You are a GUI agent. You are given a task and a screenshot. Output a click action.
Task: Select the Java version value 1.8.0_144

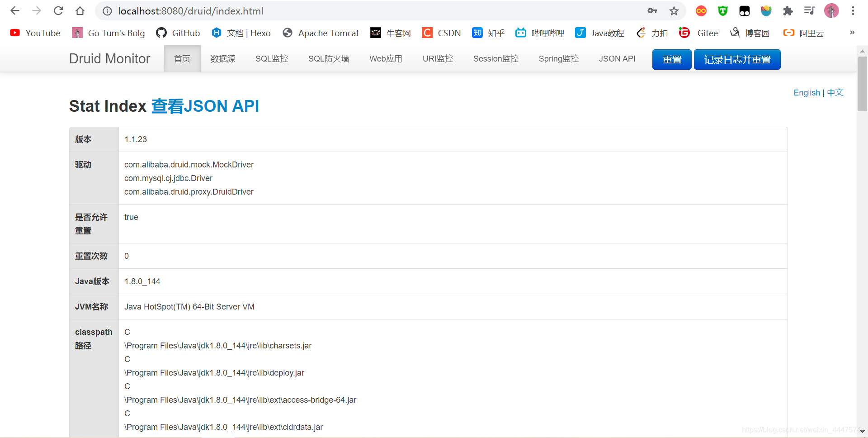pos(142,281)
